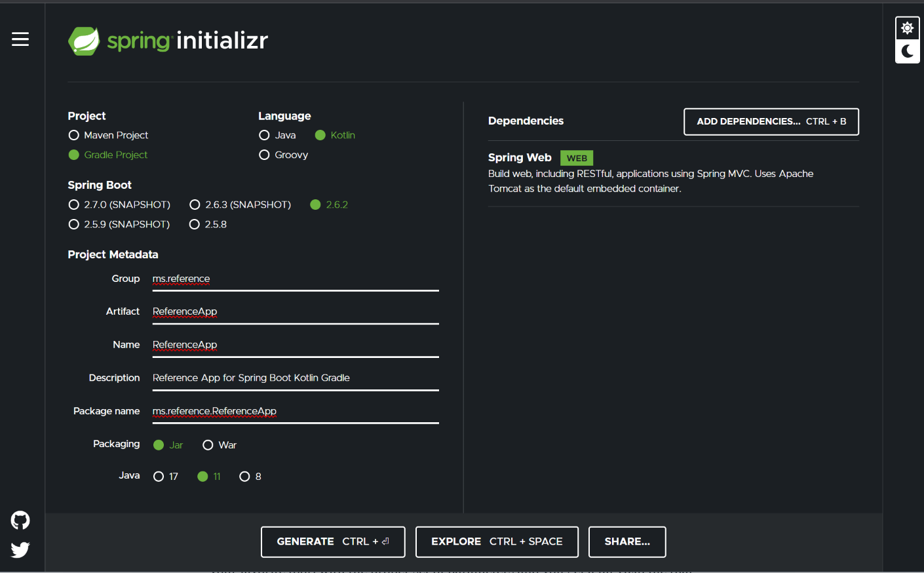This screenshot has height=573, width=924.
Task: Select Java version 8
Action: pyautogui.click(x=244, y=477)
